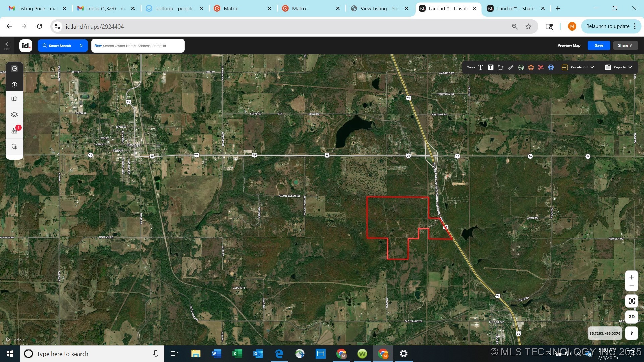
Task: Zoom in using the plus control
Action: pyautogui.click(x=632, y=277)
